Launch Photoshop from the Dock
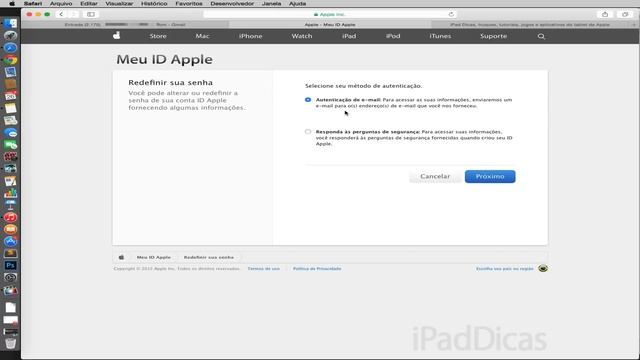Viewport: 640px width, 360px height. point(11,265)
